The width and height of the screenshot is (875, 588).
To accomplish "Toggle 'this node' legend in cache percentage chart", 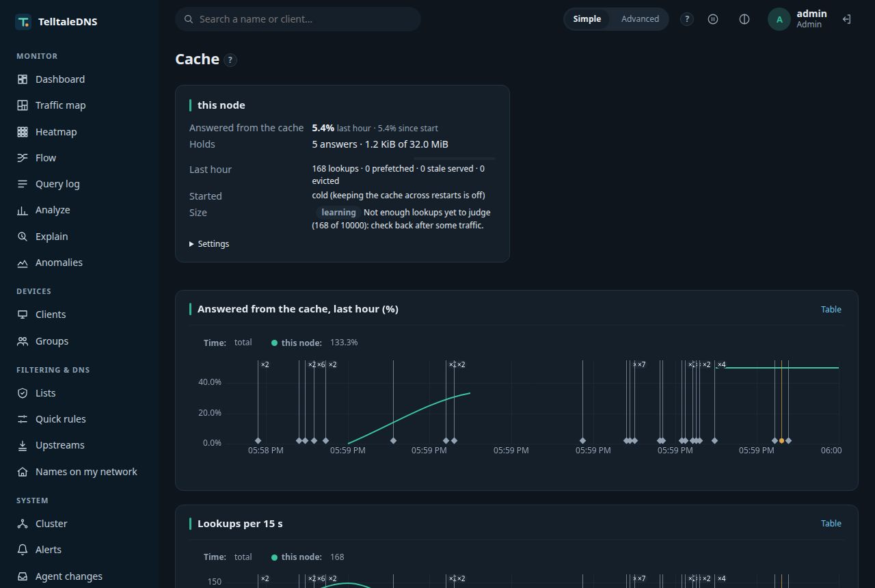I will point(296,343).
